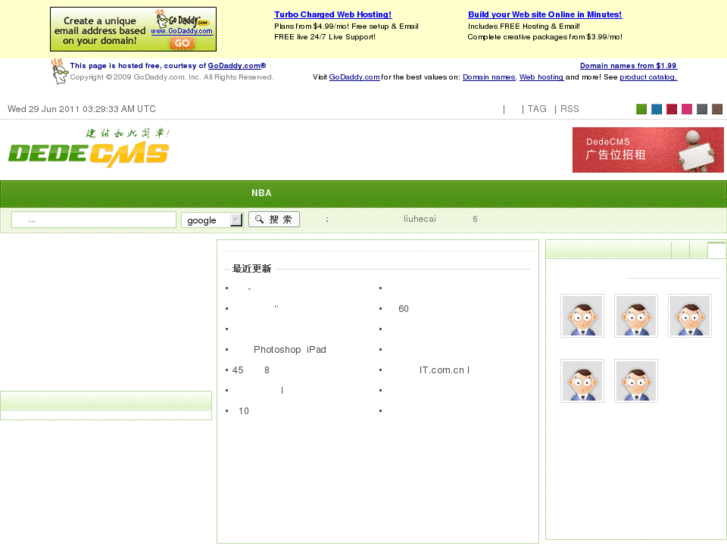Viewport: 727px width, 545px height.
Task: Open Build your Web site Online link
Action: click(545, 15)
